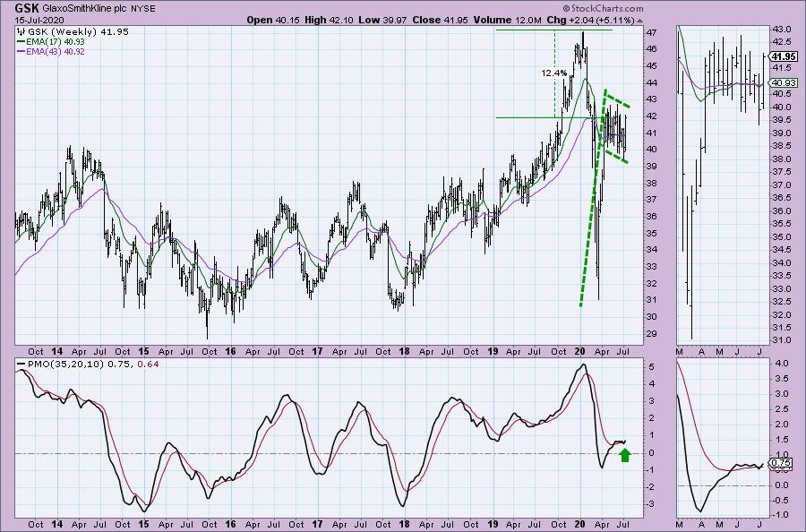Click the GlaxoSmithKline plc company name

86,9
